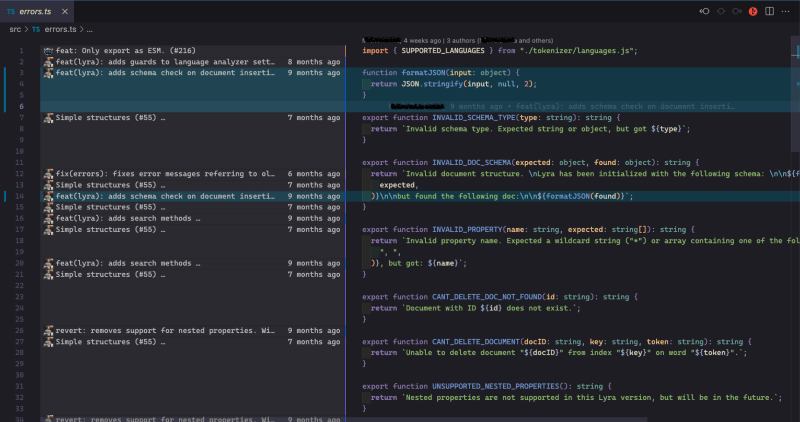Select the errors.ts editor tab
The width and height of the screenshot is (800, 422).
point(37,11)
